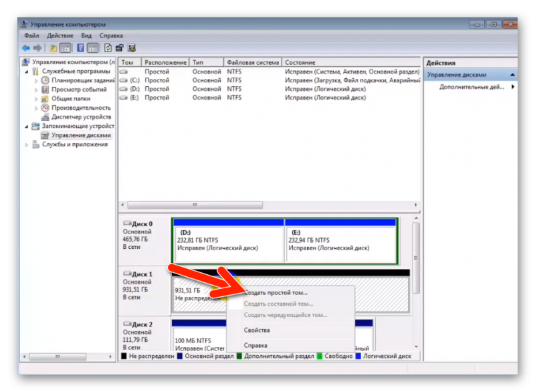Expand the Службы и приложения node arrow
This screenshot has height=392, width=535.
[27, 145]
